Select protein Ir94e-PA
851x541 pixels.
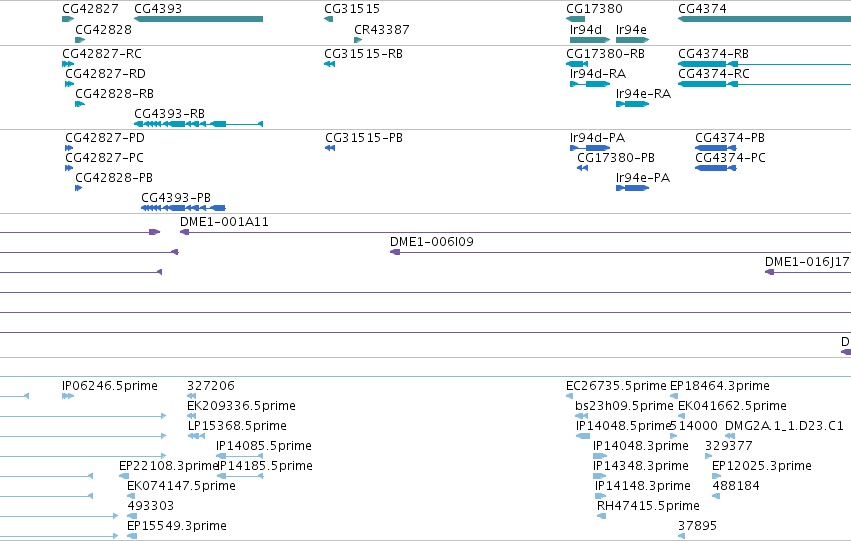(x=632, y=188)
